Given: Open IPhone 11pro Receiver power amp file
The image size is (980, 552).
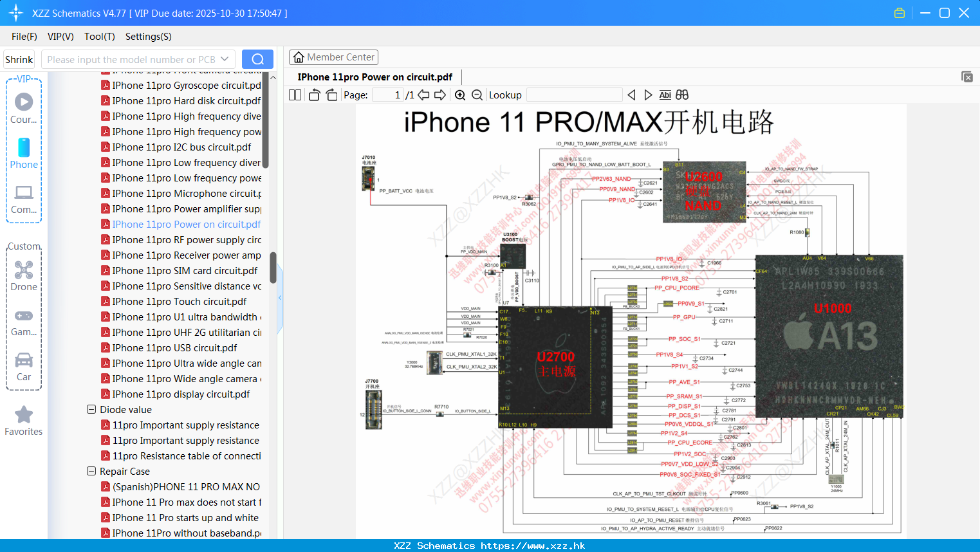Looking at the screenshot, I should [181, 255].
